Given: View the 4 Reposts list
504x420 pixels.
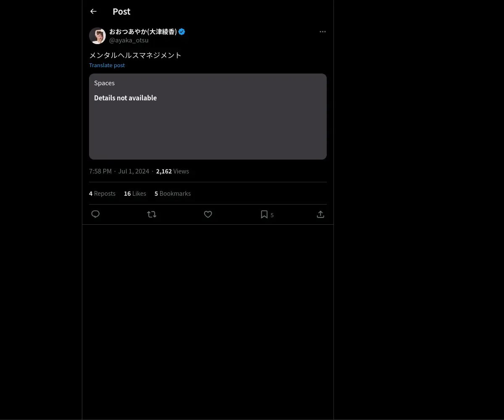Looking at the screenshot, I should [102, 194].
